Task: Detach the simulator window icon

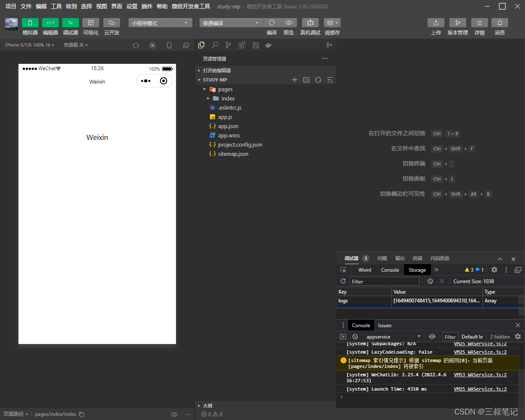Action: (x=186, y=45)
